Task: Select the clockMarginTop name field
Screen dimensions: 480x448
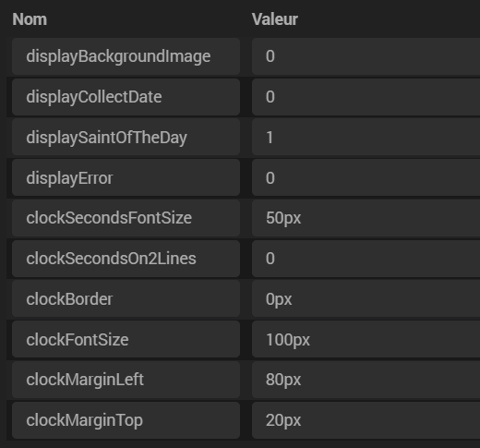Action: pos(126,420)
